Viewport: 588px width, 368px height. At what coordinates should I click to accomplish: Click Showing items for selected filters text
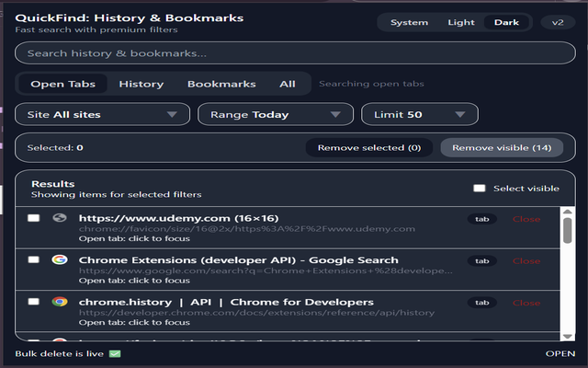click(117, 194)
